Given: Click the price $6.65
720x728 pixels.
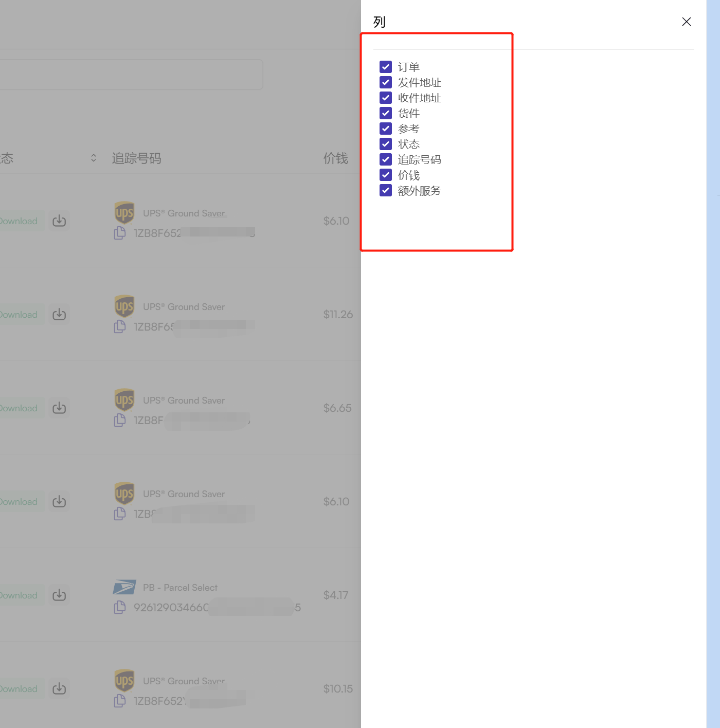Looking at the screenshot, I should [337, 408].
